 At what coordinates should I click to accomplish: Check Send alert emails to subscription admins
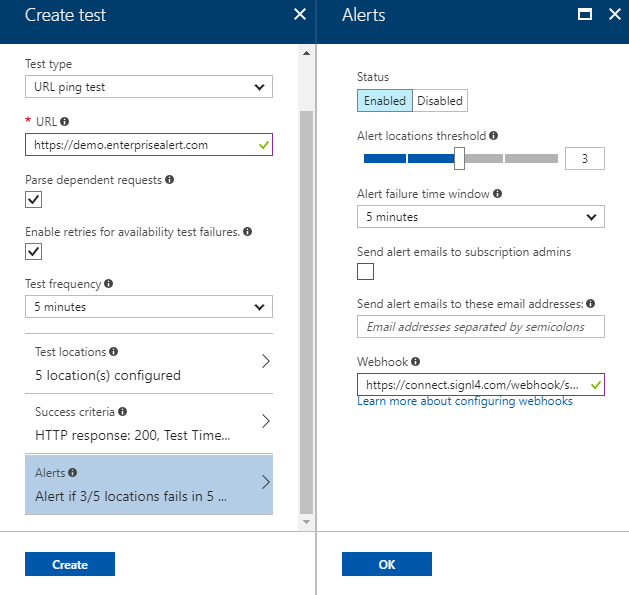click(365, 272)
